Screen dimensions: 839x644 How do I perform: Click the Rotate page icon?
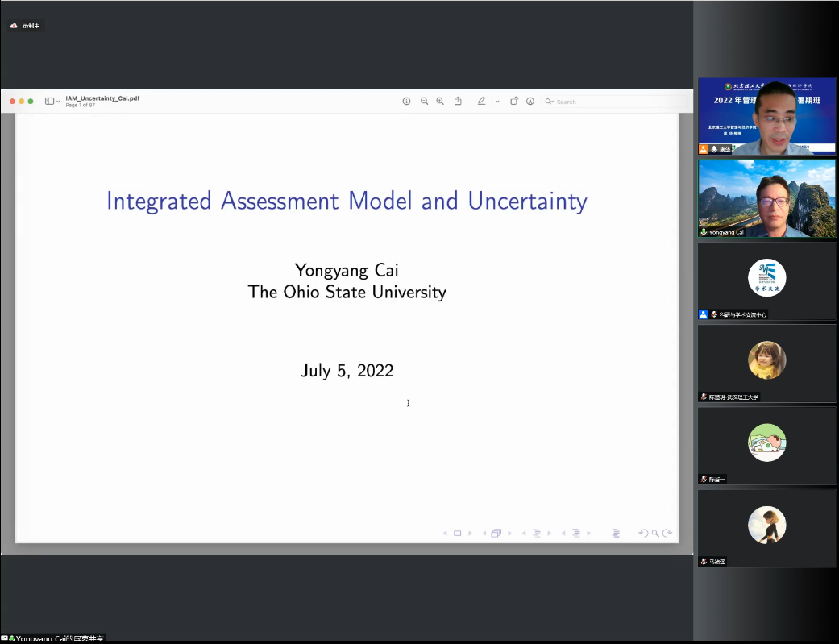coord(514,102)
